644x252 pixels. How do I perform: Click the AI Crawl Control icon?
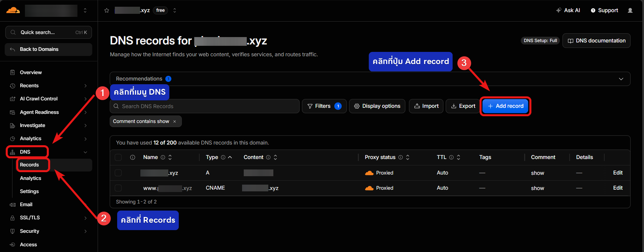[x=12, y=99]
